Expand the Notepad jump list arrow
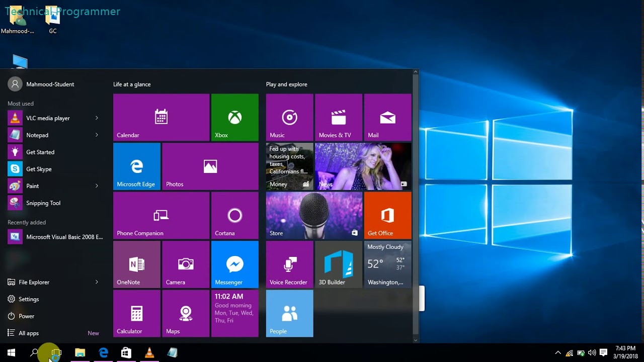This screenshot has height=362, width=644. [x=97, y=135]
